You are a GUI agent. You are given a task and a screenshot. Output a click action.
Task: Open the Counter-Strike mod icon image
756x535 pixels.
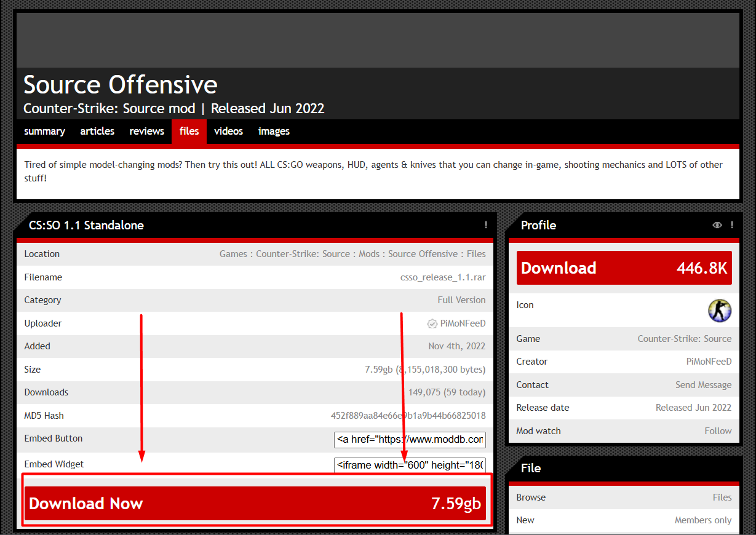(720, 311)
